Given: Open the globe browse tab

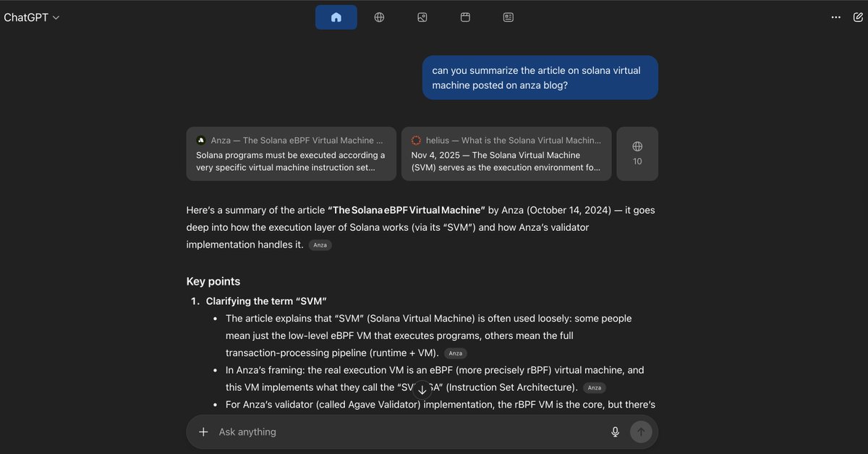Looking at the screenshot, I should click(379, 17).
